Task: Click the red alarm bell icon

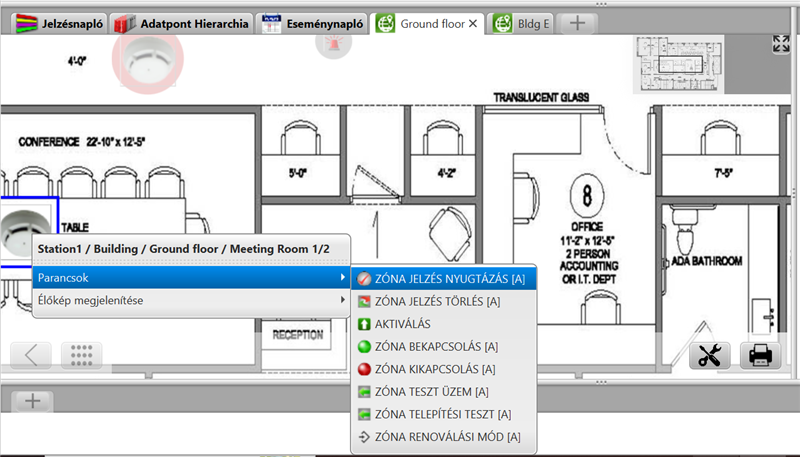Action: click(332, 43)
